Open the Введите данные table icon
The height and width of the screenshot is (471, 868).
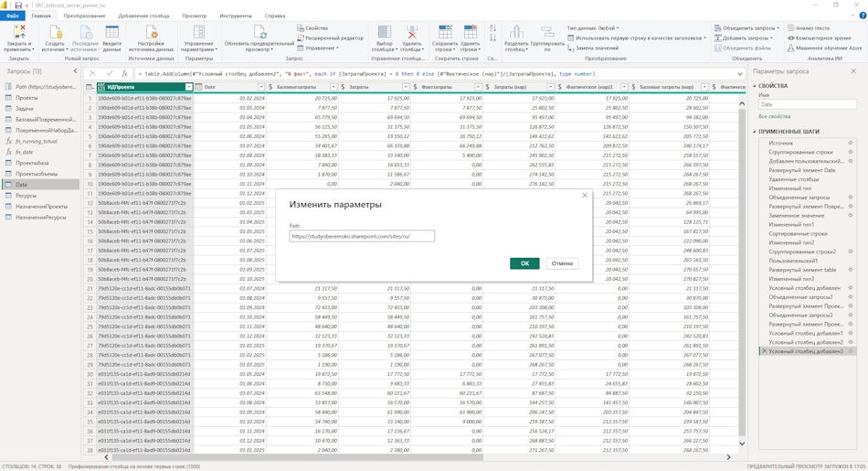coord(111,32)
